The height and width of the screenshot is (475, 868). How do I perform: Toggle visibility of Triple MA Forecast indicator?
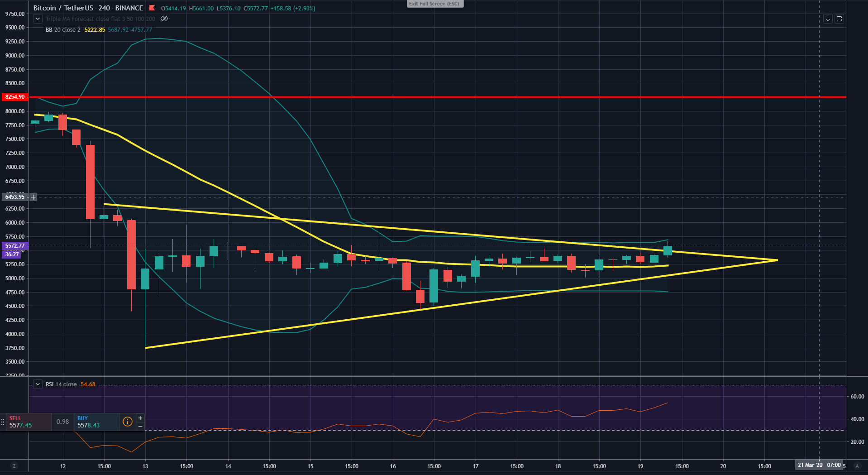click(x=164, y=19)
